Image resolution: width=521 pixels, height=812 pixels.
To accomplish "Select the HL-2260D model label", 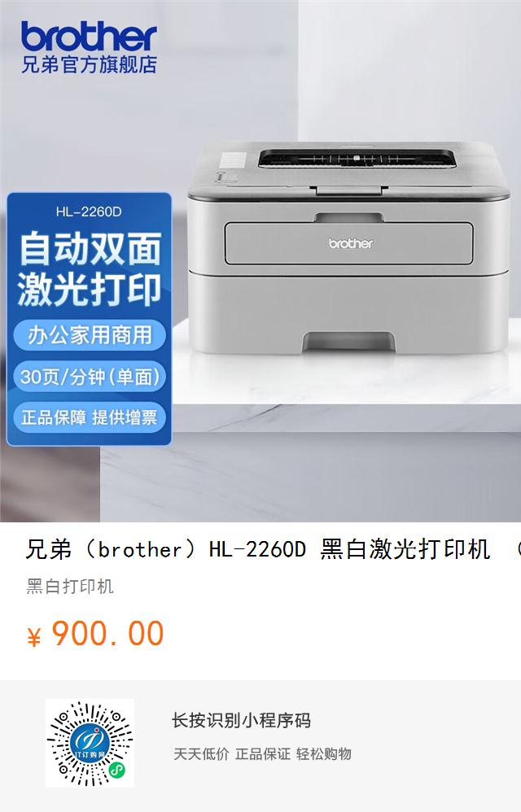I will [89, 212].
